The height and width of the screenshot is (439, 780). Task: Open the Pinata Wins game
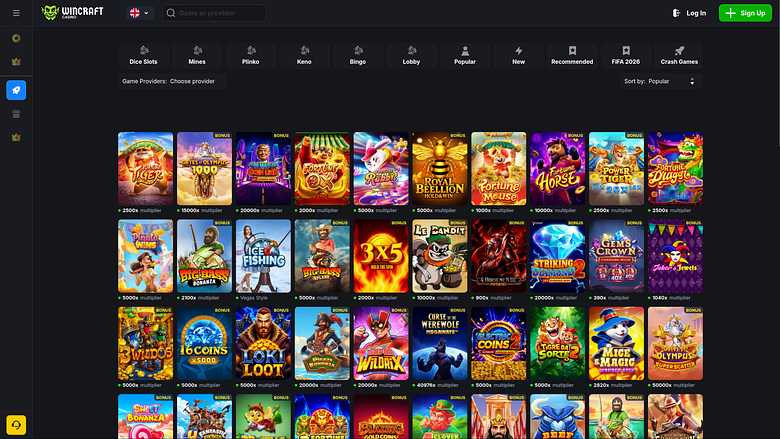(x=145, y=256)
